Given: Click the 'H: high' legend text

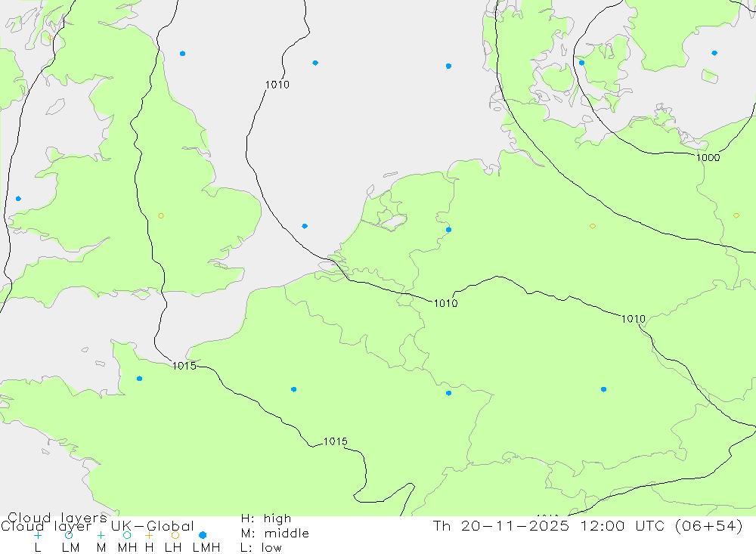Looking at the screenshot, I should point(266,518).
